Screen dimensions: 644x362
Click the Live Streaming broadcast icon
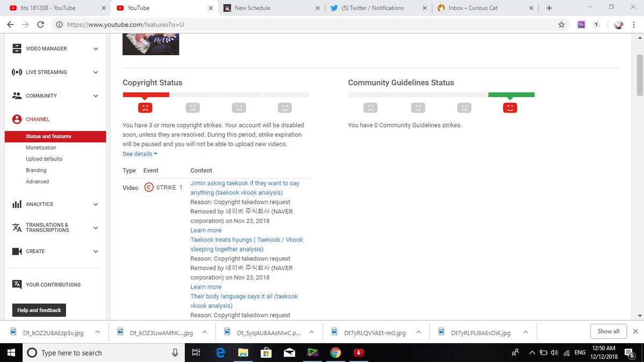pyautogui.click(x=17, y=72)
